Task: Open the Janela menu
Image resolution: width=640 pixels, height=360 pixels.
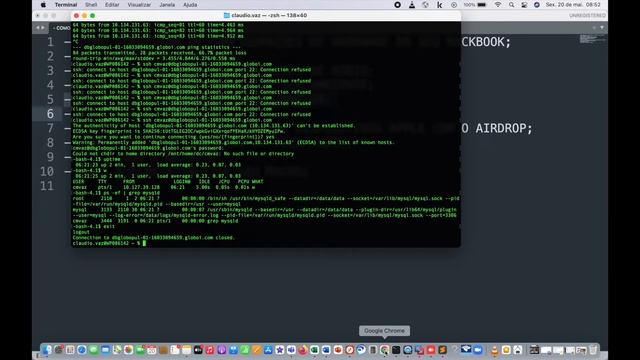Action: 167,5
